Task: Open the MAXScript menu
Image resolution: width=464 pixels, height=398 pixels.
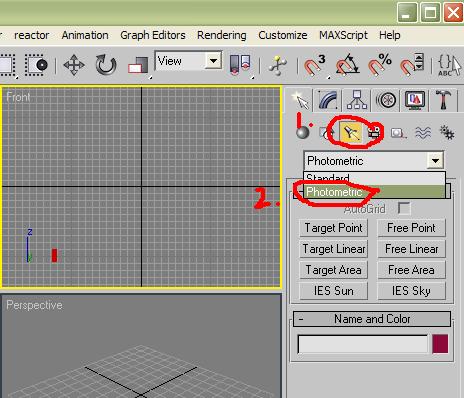Action: (343, 35)
